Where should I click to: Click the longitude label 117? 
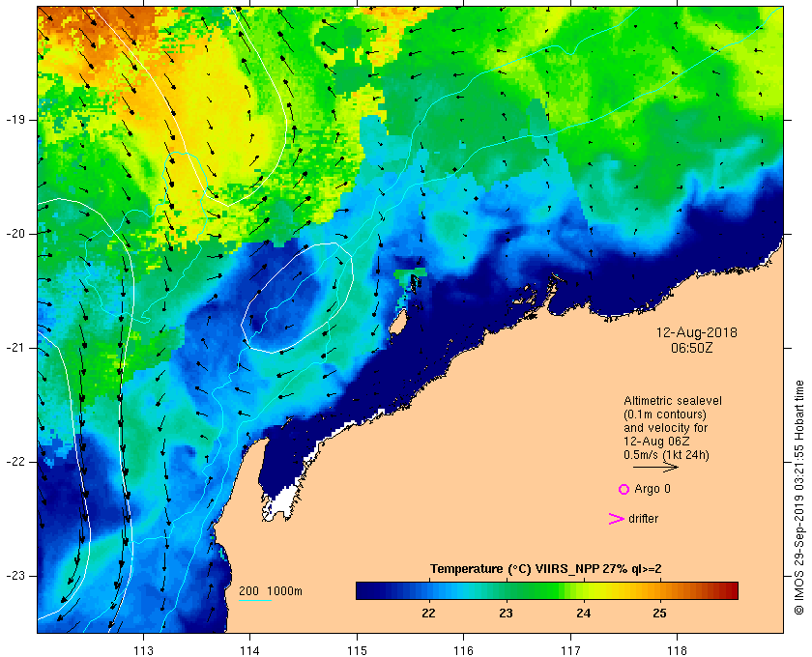[570, 651]
